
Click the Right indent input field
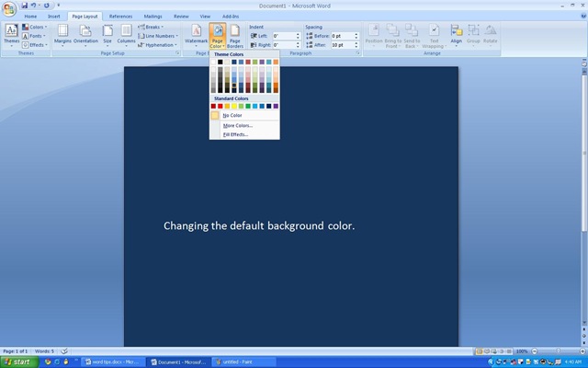(284, 45)
